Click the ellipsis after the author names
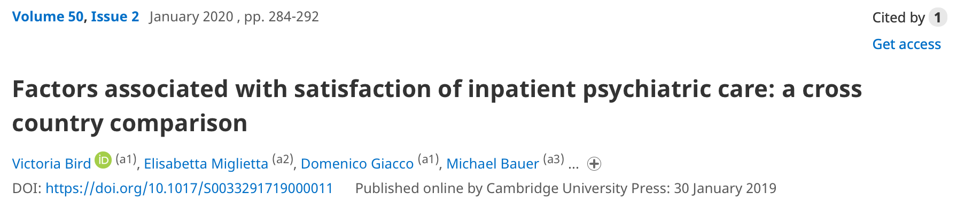 click(x=573, y=166)
